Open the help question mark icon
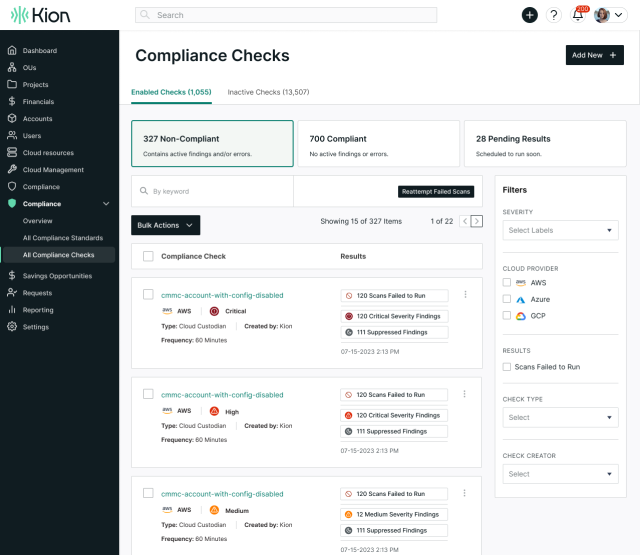 [554, 15]
